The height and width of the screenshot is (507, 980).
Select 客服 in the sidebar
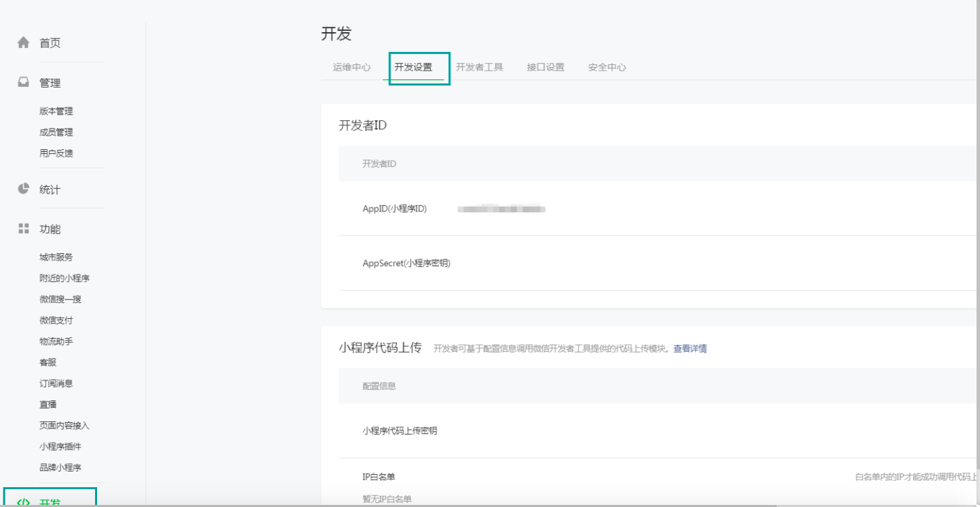point(48,363)
